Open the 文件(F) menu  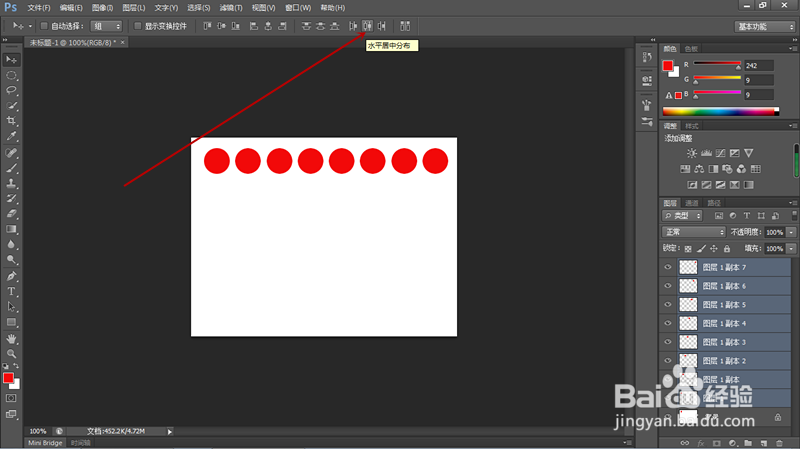pyautogui.click(x=39, y=8)
